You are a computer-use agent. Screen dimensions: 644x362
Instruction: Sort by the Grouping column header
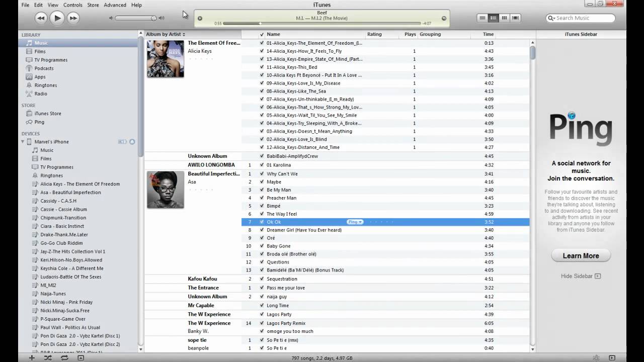click(x=430, y=34)
